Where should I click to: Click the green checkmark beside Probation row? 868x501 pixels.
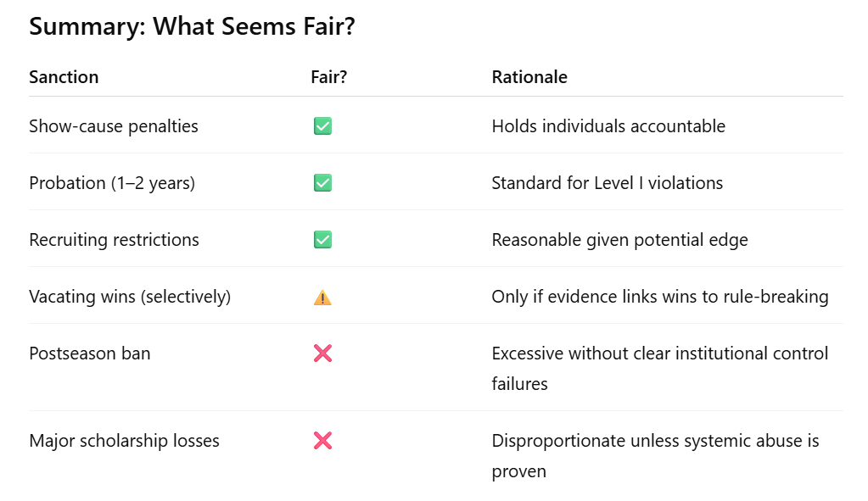click(x=322, y=183)
